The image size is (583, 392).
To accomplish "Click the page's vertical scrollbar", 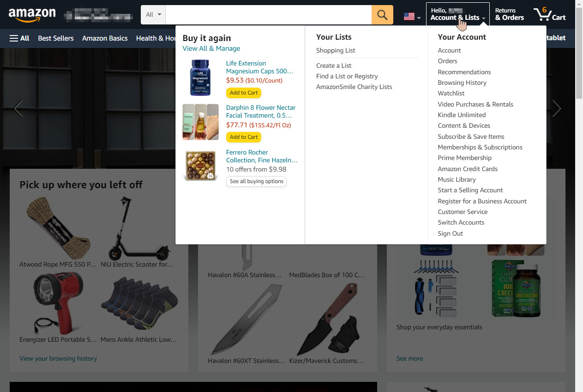I will (x=579, y=196).
